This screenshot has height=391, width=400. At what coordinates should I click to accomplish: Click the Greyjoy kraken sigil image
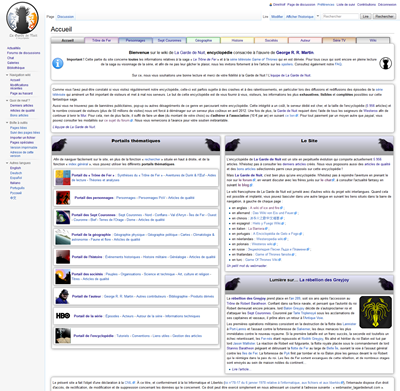(376, 312)
